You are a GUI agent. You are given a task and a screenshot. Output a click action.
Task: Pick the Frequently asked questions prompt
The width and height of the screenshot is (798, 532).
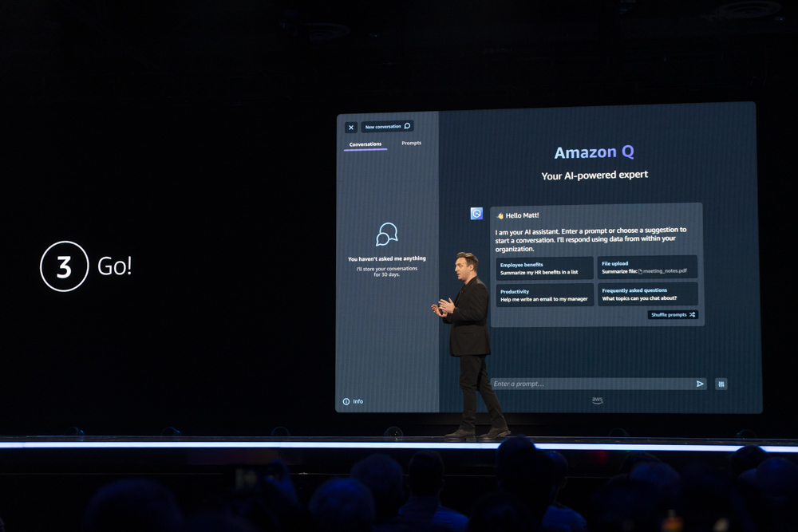pyautogui.click(x=647, y=294)
